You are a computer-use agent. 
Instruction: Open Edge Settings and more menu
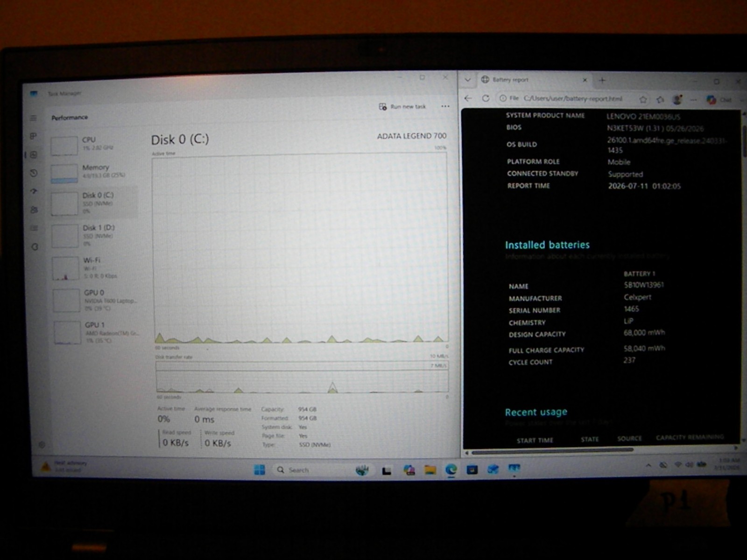point(693,100)
